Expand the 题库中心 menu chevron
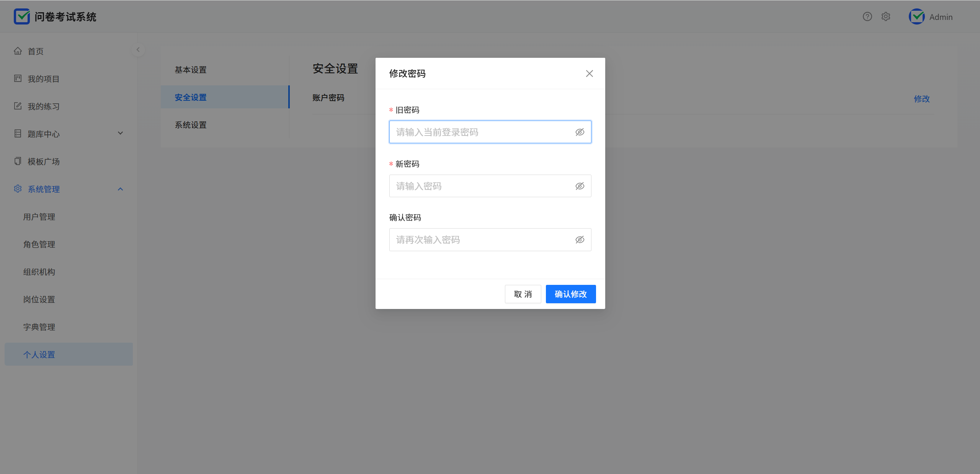Viewport: 980px width, 474px height. click(120, 133)
